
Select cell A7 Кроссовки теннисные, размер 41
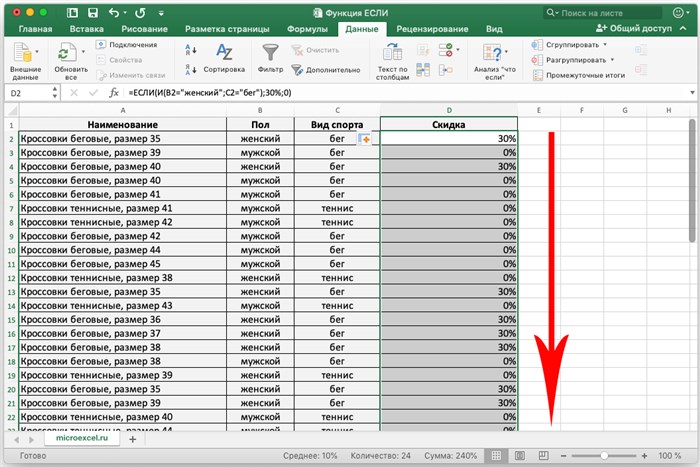123,208
